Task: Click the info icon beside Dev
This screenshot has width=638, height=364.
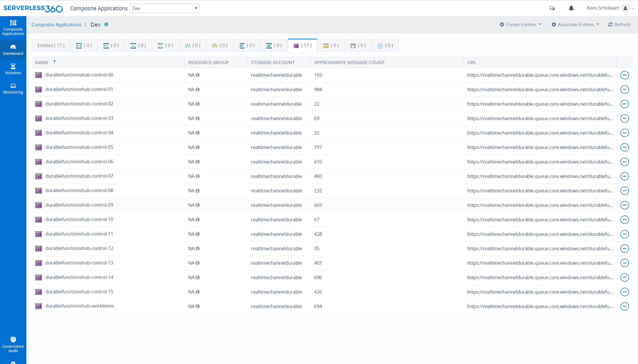Action: (107, 24)
